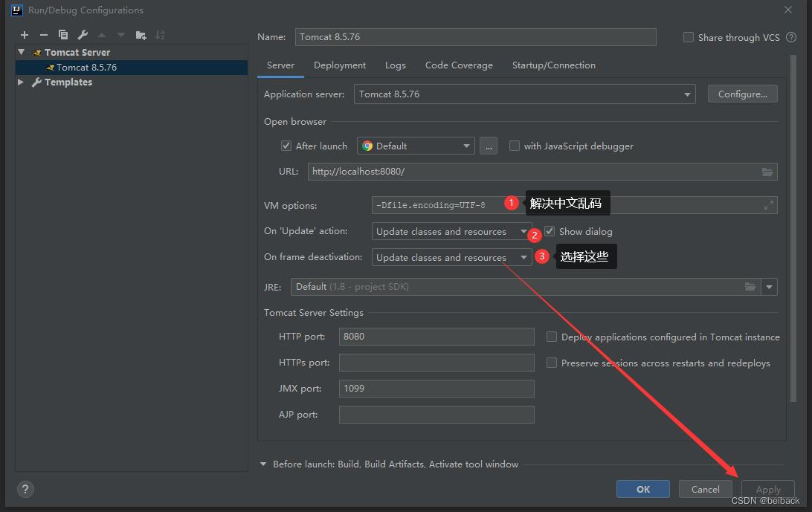Open help for Share through VCS
Image resolution: width=812 pixels, height=512 pixels.
point(791,37)
